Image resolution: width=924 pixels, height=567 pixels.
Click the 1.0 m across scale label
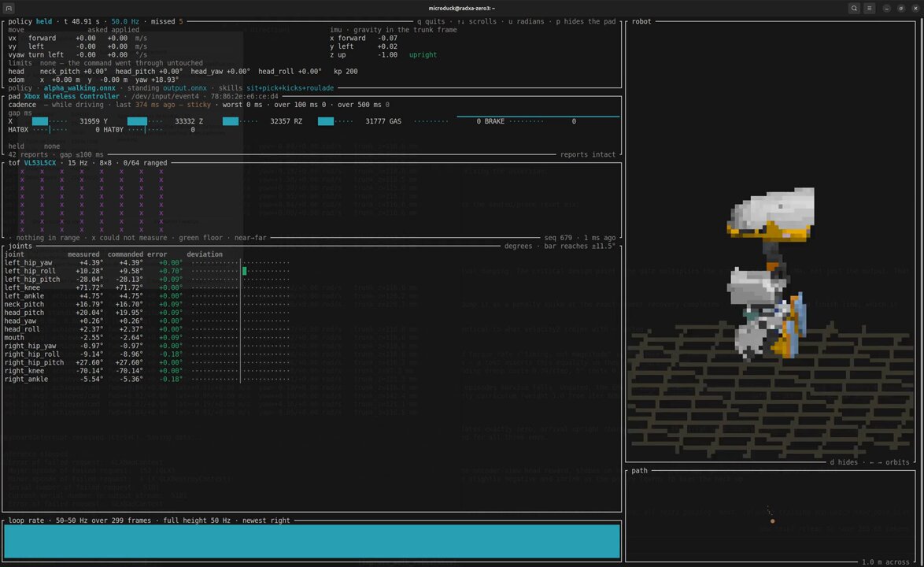(885, 562)
